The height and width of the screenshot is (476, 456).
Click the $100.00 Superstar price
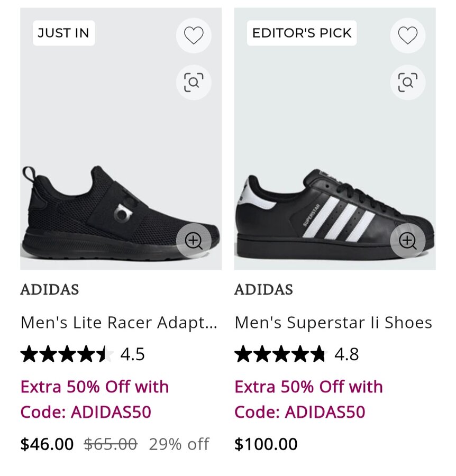coord(266,444)
